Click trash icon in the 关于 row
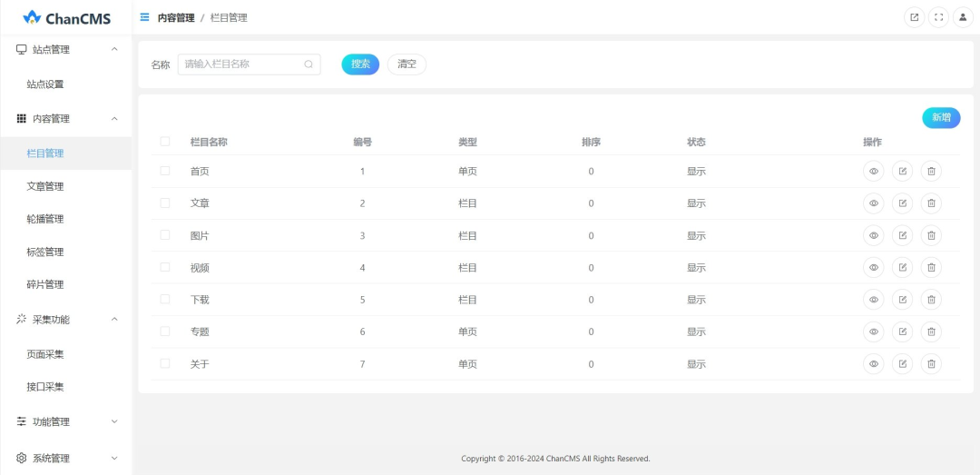 [931, 364]
